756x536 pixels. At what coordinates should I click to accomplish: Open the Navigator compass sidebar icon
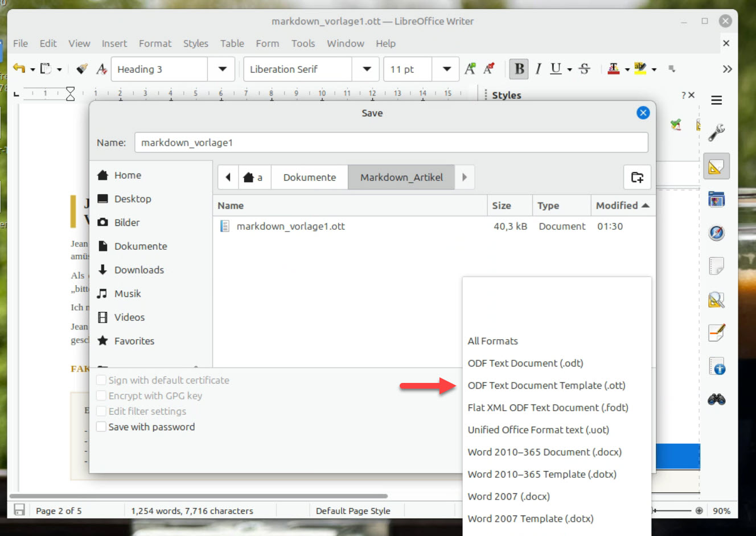pos(716,233)
